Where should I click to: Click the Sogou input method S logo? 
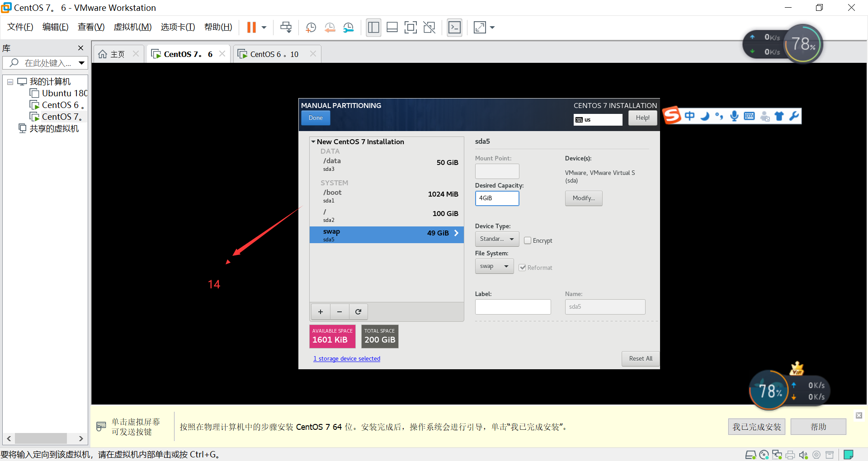pyautogui.click(x=672, y=115)
